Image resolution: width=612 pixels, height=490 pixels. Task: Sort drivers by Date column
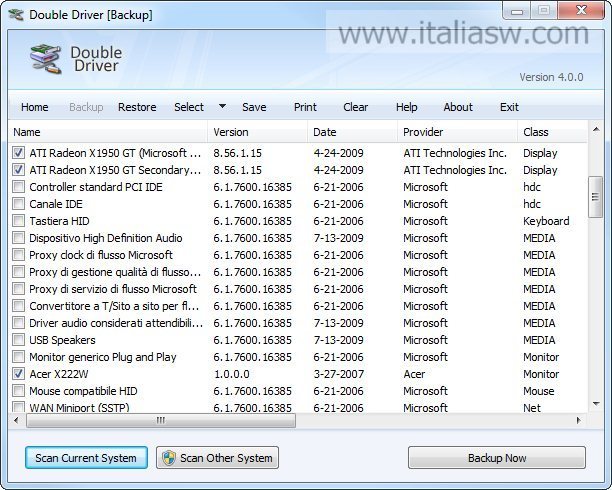tap(352, 132)
